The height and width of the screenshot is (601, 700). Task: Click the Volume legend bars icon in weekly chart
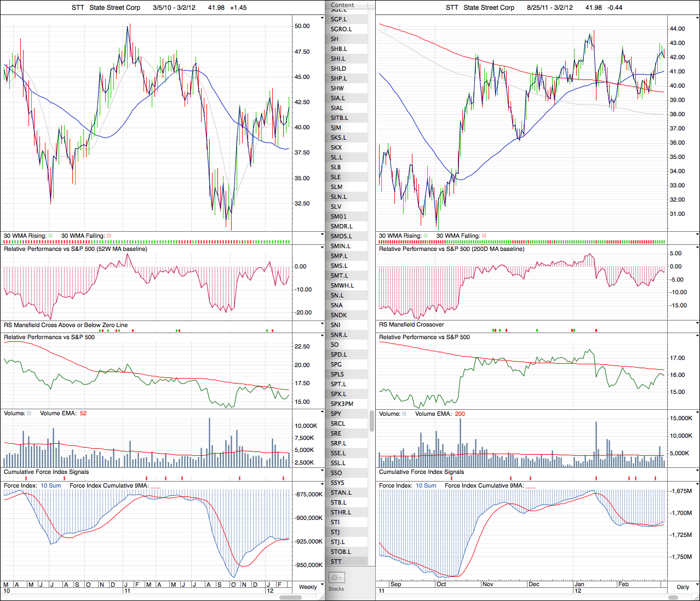[29, 414]
